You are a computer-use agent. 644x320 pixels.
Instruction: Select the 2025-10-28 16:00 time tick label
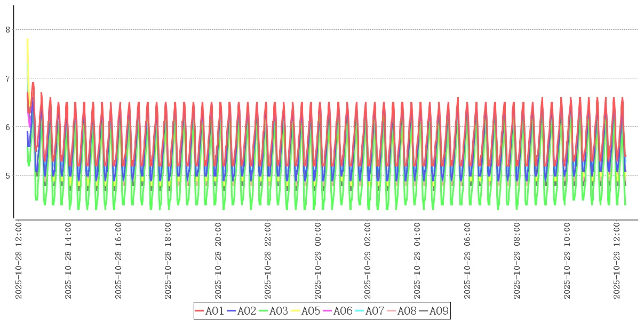pos(118,260)
